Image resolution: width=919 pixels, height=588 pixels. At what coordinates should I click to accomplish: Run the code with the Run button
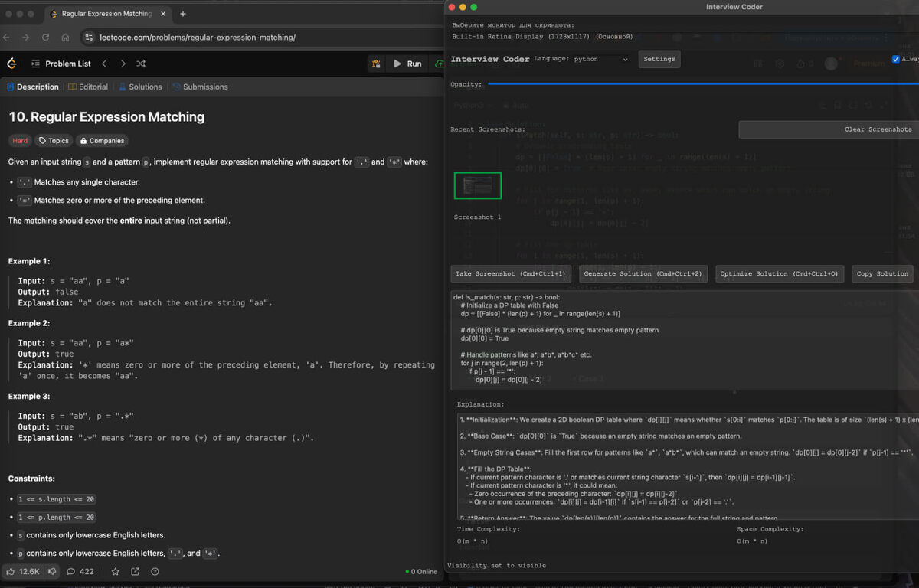click(407, 64)
